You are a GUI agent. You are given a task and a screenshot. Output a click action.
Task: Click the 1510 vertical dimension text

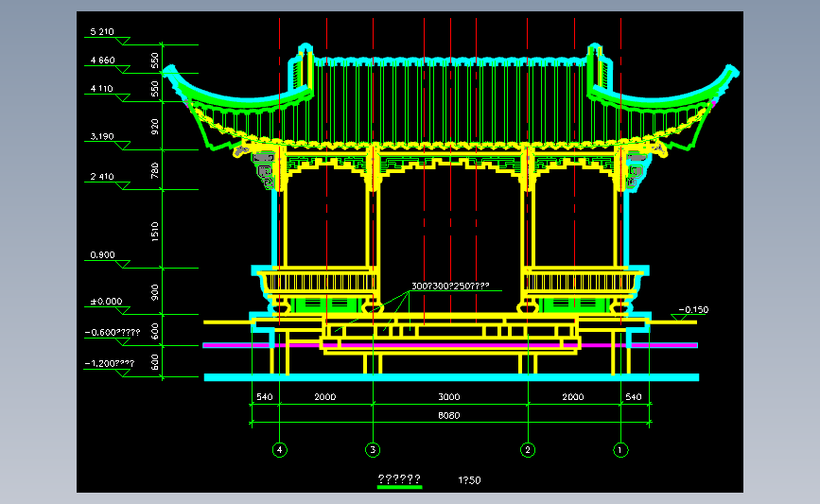[155, 232]
